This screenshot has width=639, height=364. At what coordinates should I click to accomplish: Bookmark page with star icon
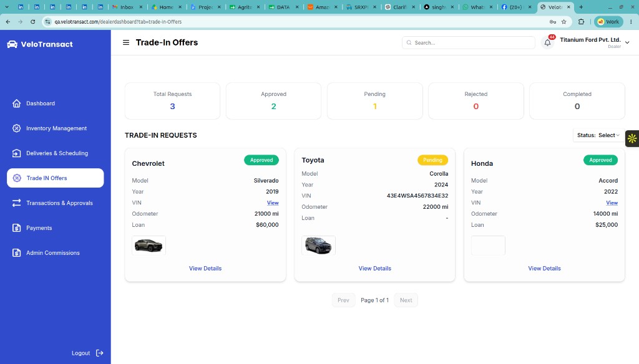[x=564, y=22]
